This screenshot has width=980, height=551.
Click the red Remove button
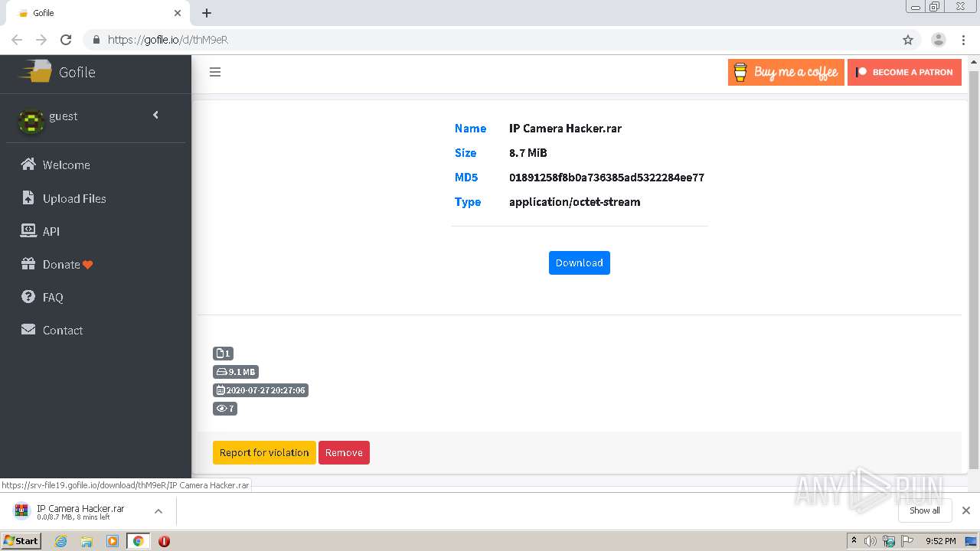pos(344,452)
